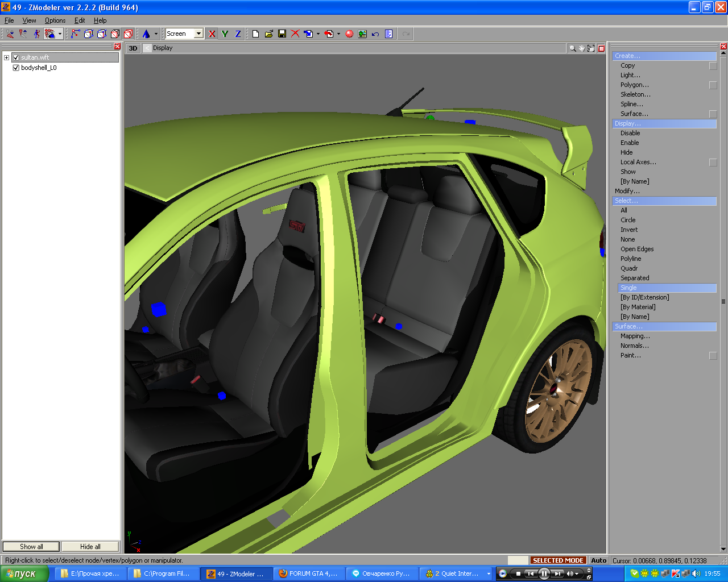This screenshot has height=582, width=728.
Task: Click the Save file toolbar icon
Action: click(x=282, y=34)
